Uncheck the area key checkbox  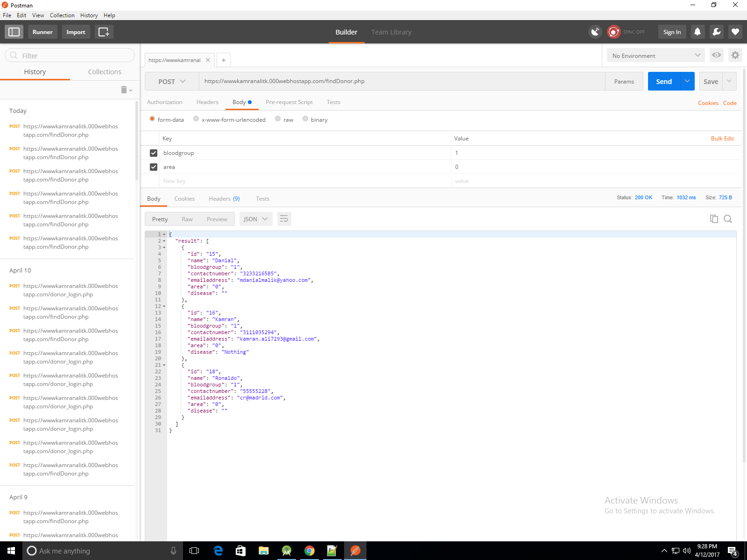tap(154, 167)
